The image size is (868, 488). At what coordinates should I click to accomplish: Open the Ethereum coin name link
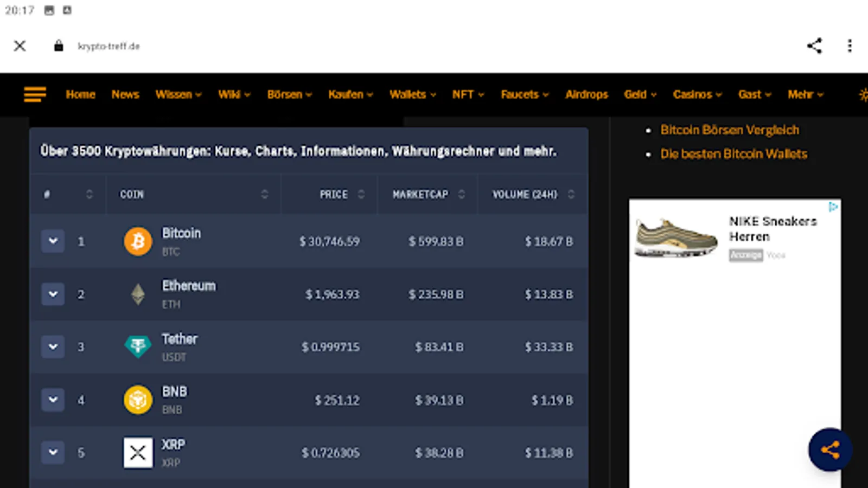click(189, 286)
